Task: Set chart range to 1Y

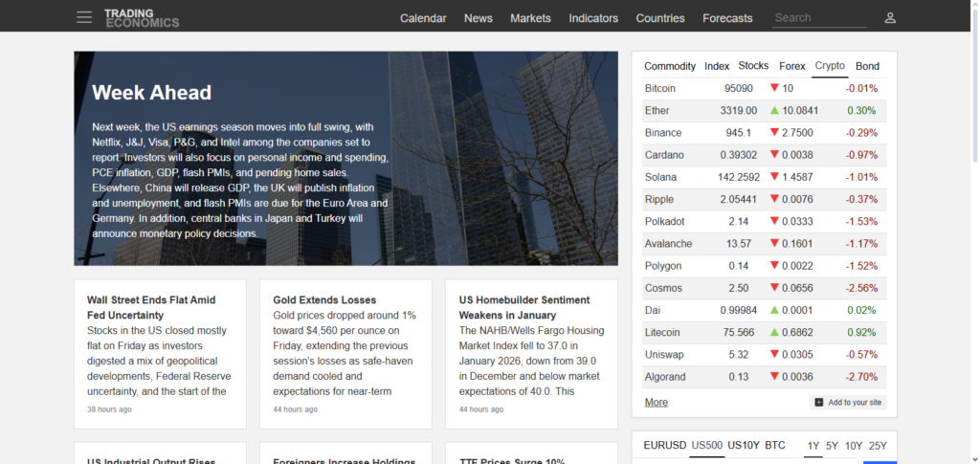Action: 813,446
